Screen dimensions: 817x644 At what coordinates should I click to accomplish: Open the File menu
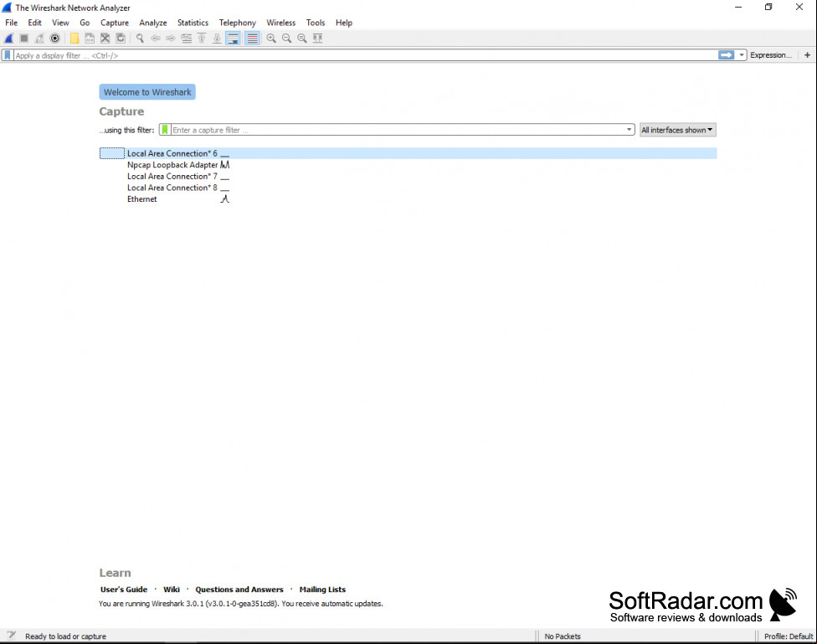tap(11, 23)
